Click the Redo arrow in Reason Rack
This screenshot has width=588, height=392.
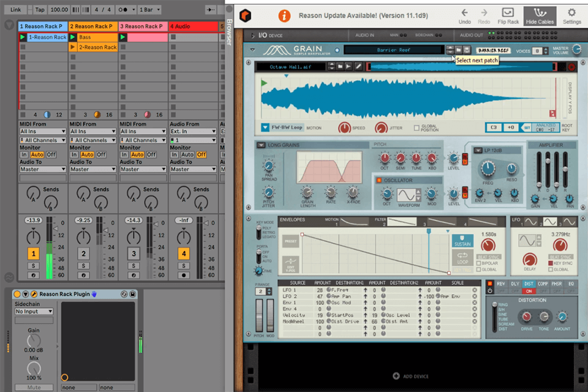pyautogui.click(x=484, y=13)
